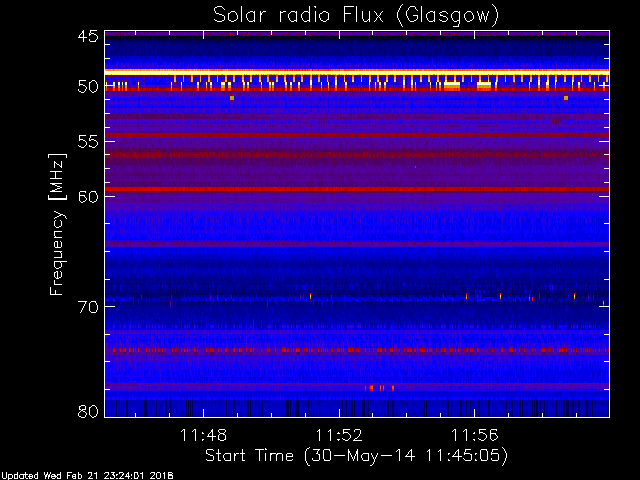Image resolution: width=640 pixels, height=480 pixels.
Task: Click the 55 frequency axis label
Action: 88,142
